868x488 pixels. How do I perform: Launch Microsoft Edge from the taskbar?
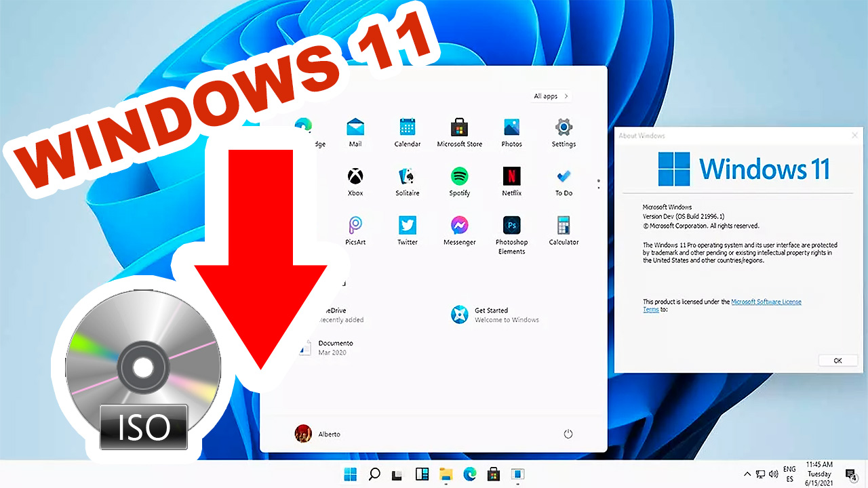[x=469, y=474]
